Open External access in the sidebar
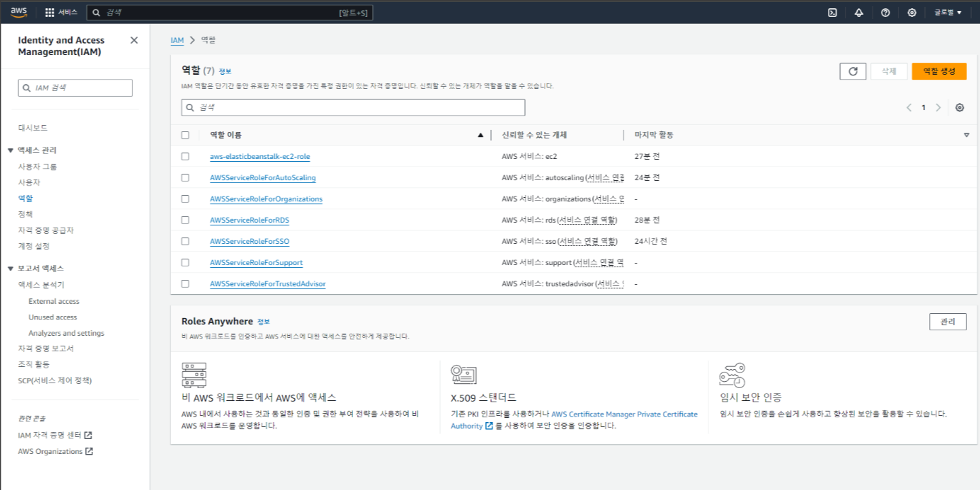The image size is (980, 490). [54, 301]
